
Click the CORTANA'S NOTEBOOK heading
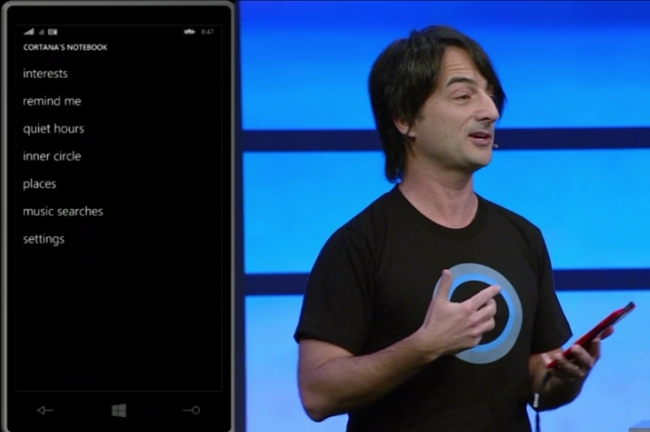coord(65,47)
